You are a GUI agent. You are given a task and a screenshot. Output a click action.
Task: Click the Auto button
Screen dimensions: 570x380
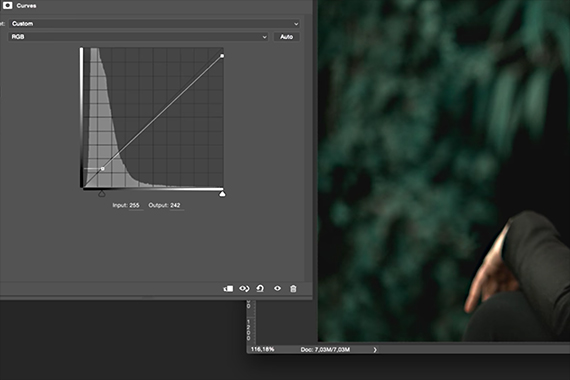tap(286, 37)
